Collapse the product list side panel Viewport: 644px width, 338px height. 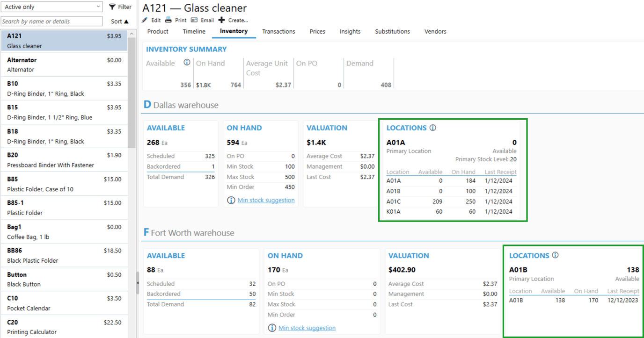pyautogui.click(x=138, y=283)
